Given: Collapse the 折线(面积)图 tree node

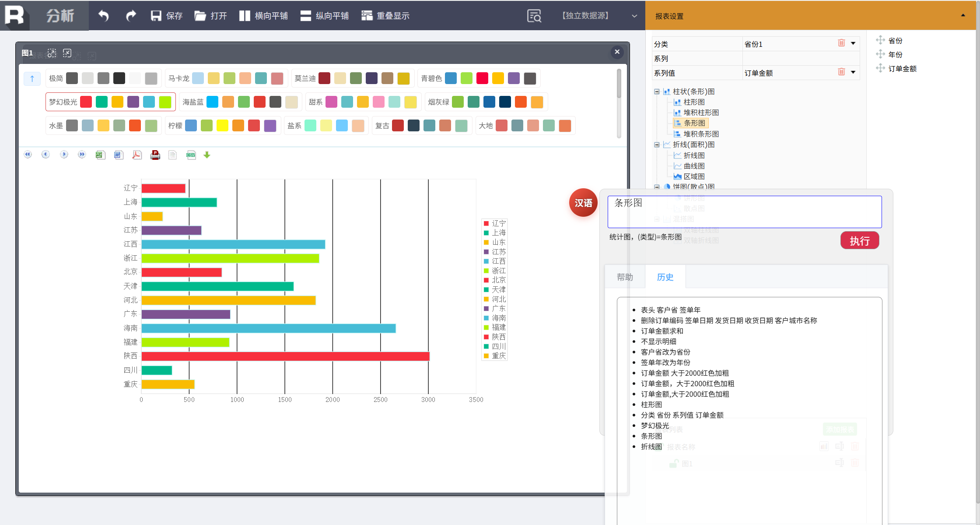Looking at the screenshot, I should coord(657,144).
